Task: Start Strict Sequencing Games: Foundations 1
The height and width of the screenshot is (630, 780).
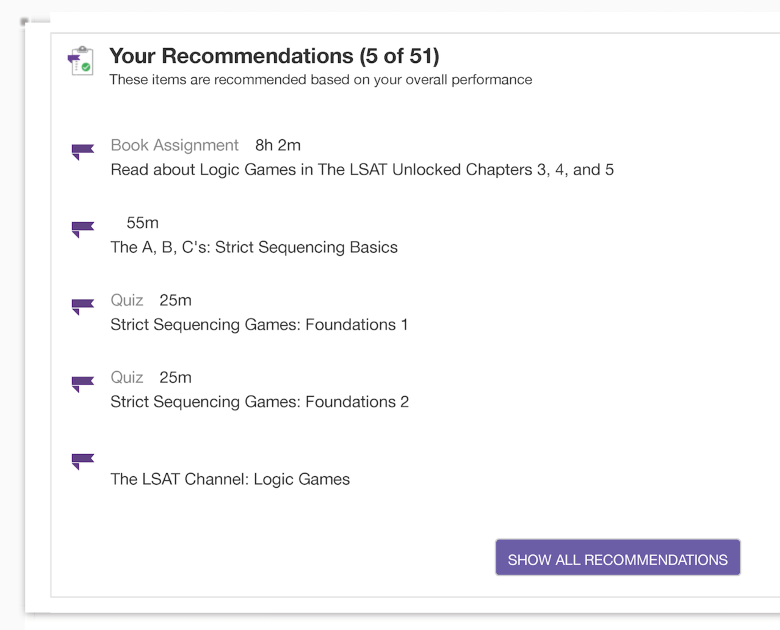Action: click(x=259, y=325)
